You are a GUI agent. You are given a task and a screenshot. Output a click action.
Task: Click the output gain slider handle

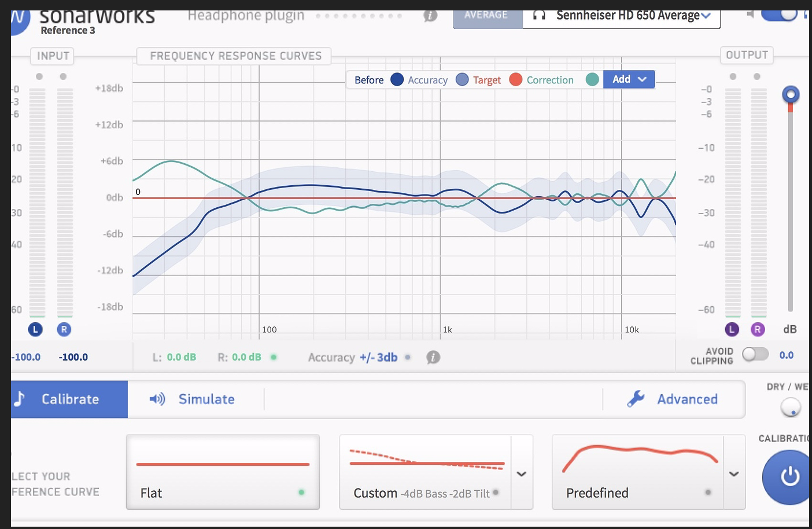click(791, 94)
